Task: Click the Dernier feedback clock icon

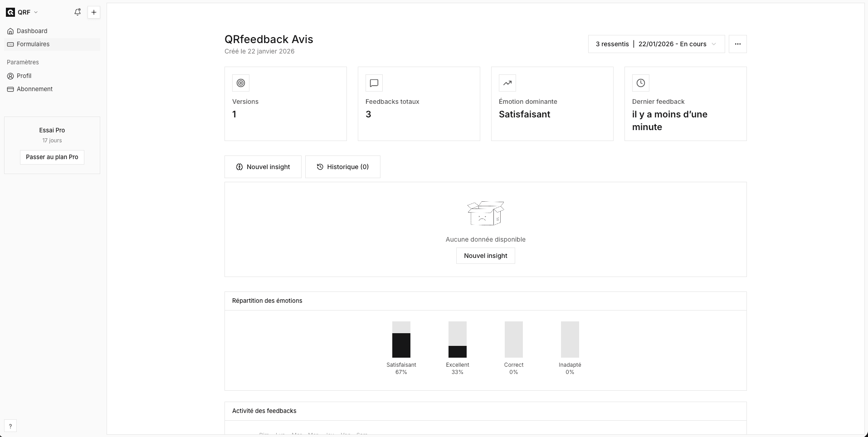Action: pos(641,83)
